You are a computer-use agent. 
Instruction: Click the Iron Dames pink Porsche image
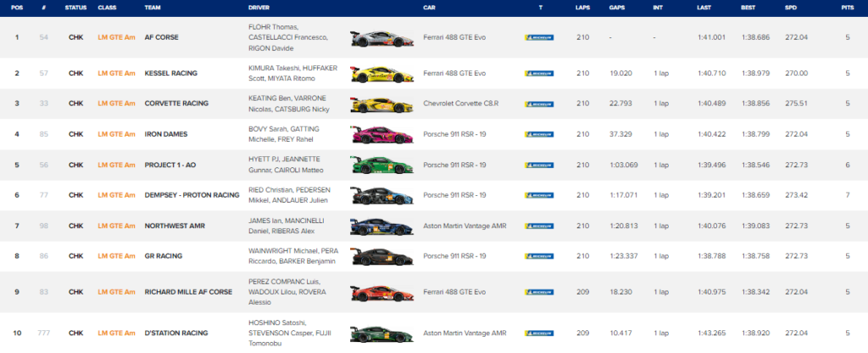381,135
